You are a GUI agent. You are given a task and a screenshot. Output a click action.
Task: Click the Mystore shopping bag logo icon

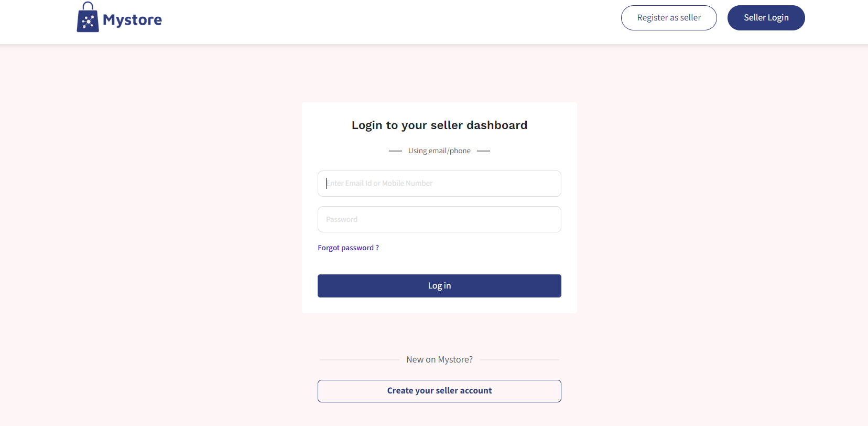pos(88,18)
